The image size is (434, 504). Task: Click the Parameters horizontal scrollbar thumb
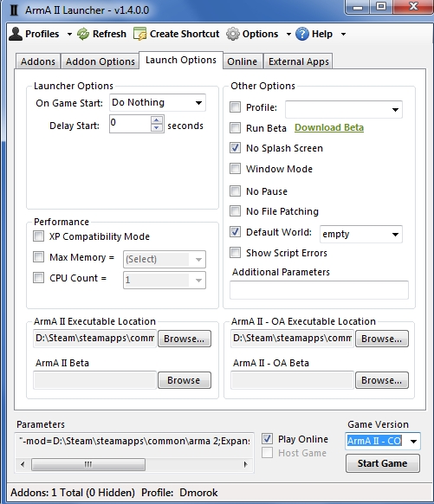click(88, 464)
